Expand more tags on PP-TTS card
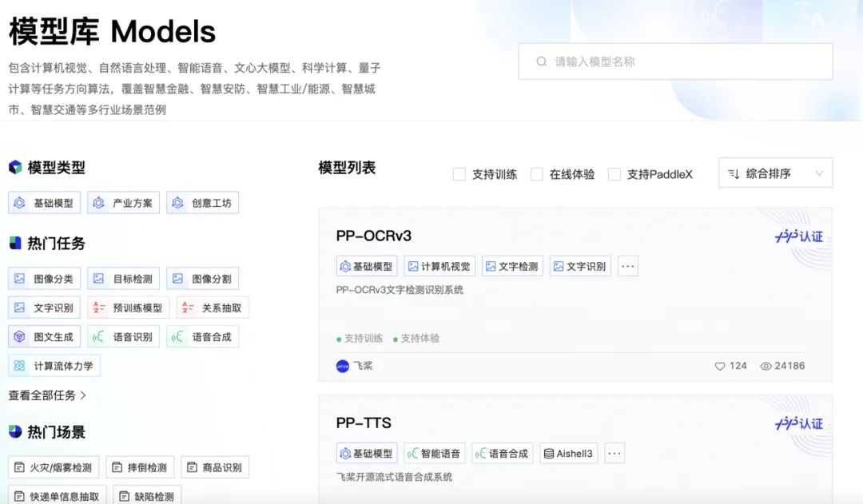The image size is (863, 504). tap(614, 454)
